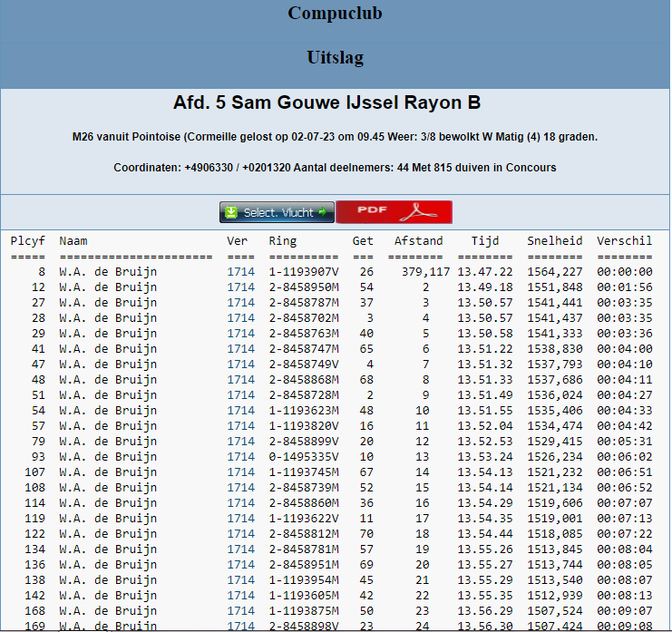Image resolution: width=672 pixels, height=632 pixels.
Task: Open Ver link 1714 in row with ring 2-8458747M
Action: point(240,349)
